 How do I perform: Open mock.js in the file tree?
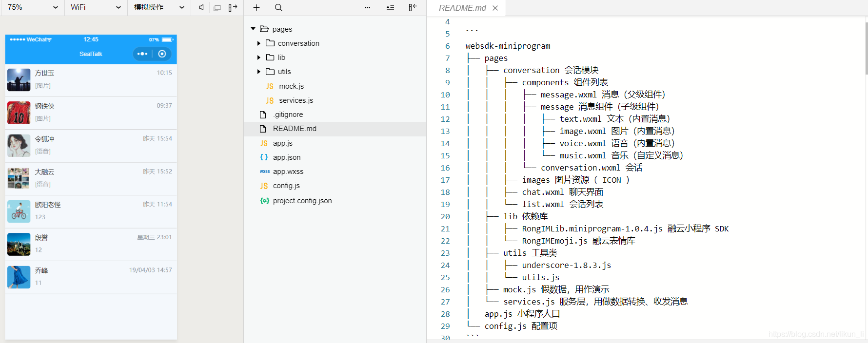pos(291,86)
